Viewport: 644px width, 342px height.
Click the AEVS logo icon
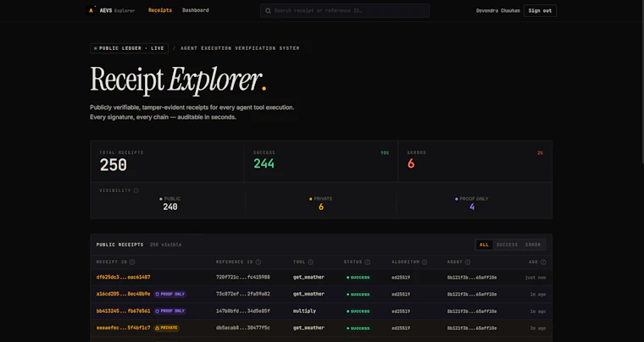pos(92,10)
